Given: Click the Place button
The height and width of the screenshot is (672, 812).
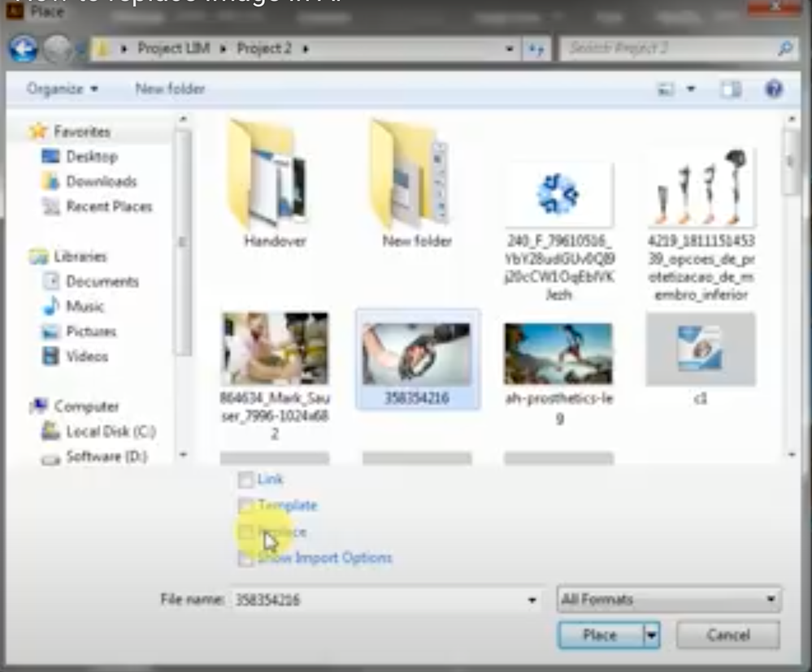Looking at the screenshot, I should (x=601, y=635).
